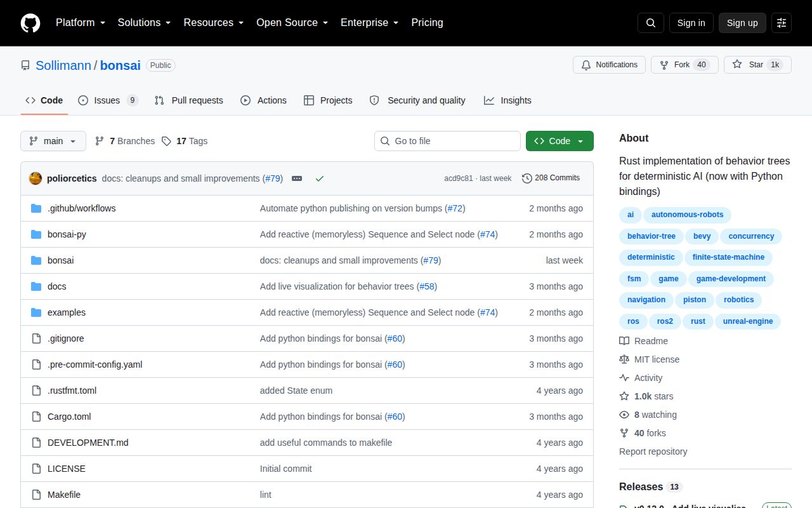Open the main branch dropdown

(x=53, y=141)
